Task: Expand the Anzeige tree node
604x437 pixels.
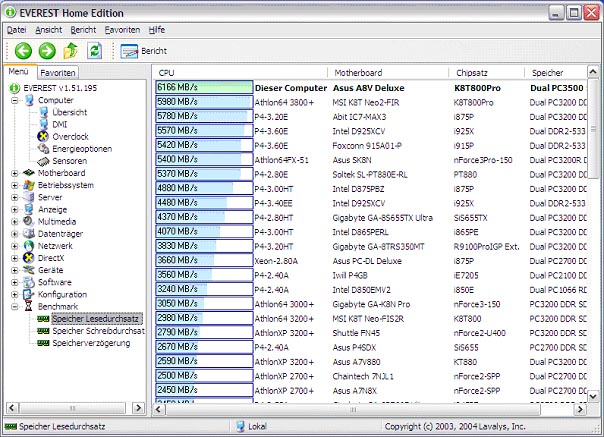Action: 15,210
